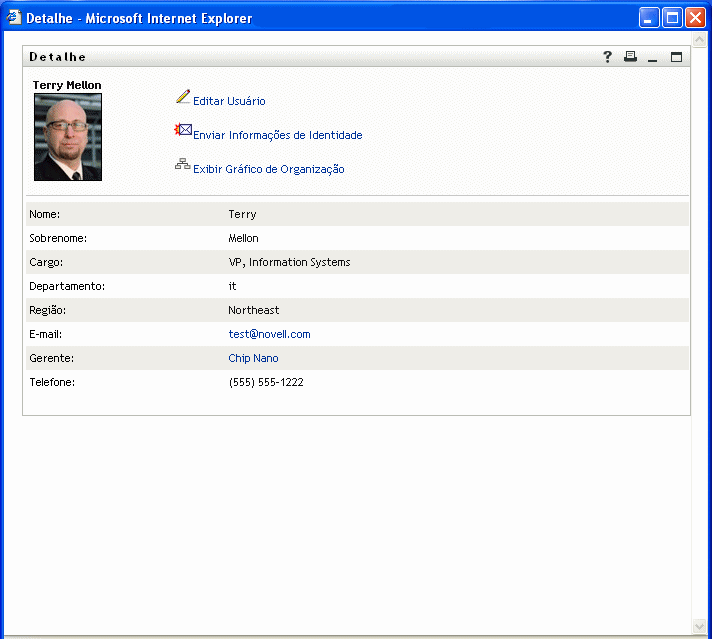Click the Gerente: label
712x639 pixels.
pyautogui.click(x=51, y=358)
